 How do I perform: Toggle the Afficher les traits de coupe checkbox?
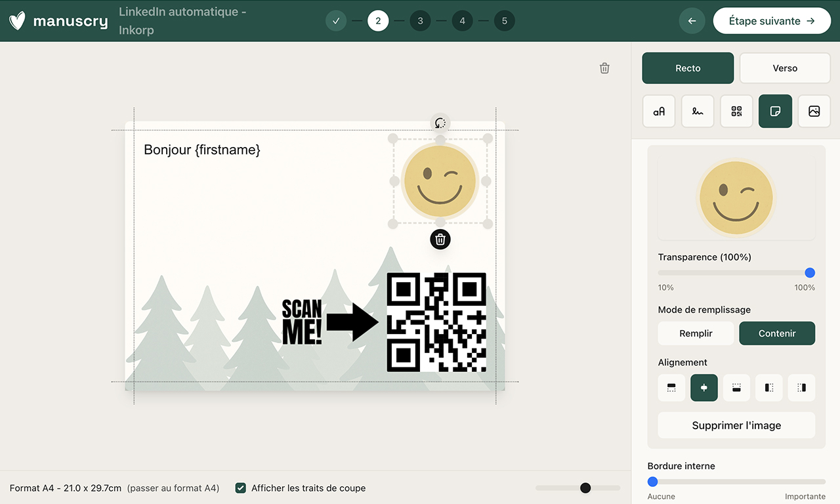(241, 488)
